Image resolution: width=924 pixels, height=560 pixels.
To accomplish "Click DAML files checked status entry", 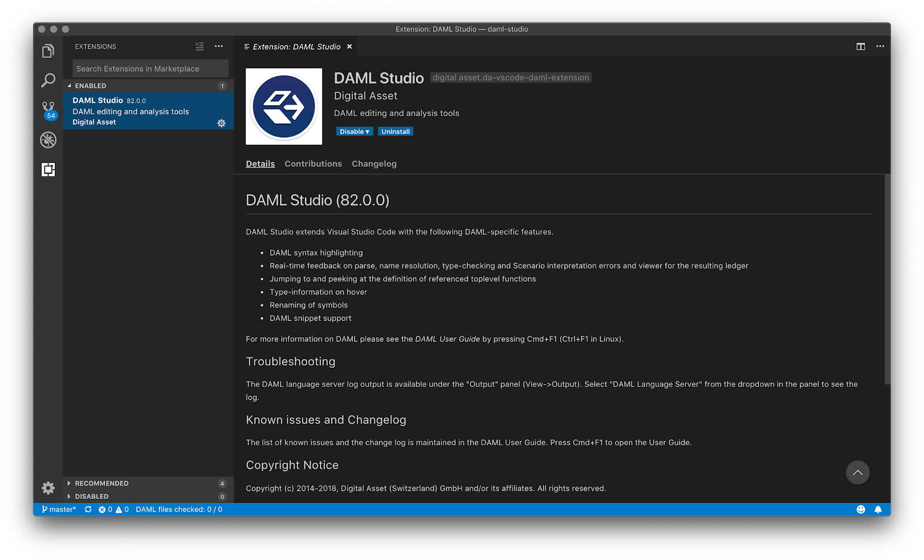I will point(179,509).
